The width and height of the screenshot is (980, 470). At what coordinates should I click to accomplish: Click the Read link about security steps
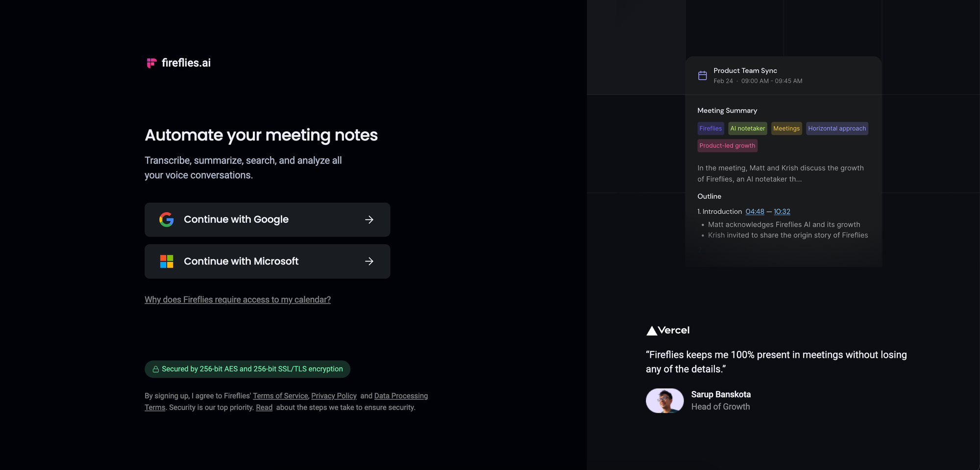pyautogui.click(x=264, y=407)
